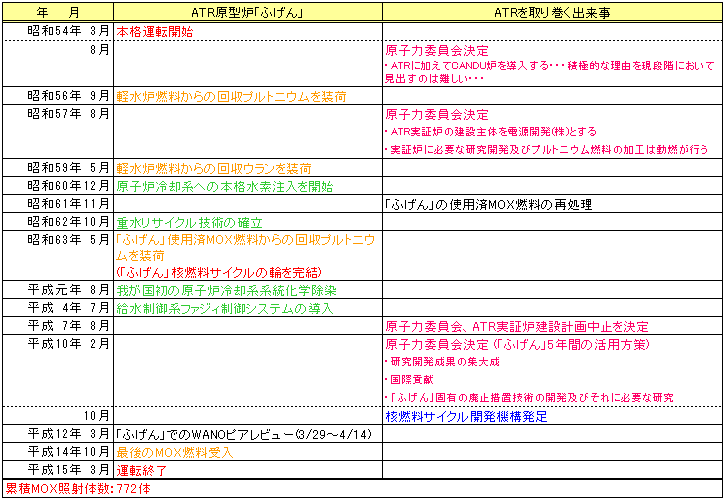Click the column header '年 月'

coord(58,12)
